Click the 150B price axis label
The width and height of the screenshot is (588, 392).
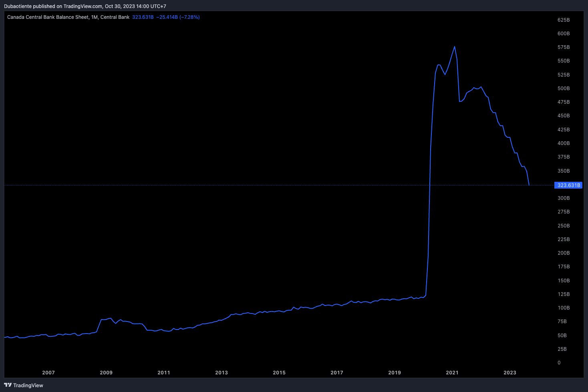(564, 281)
